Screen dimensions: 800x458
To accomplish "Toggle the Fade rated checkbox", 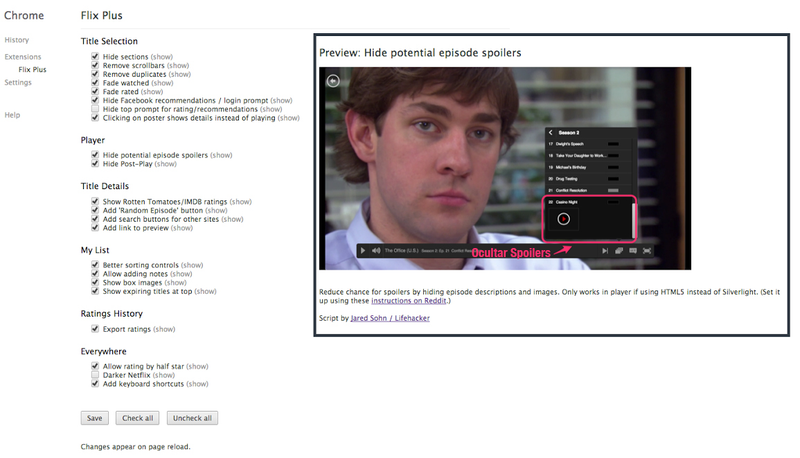I will 95,91.
